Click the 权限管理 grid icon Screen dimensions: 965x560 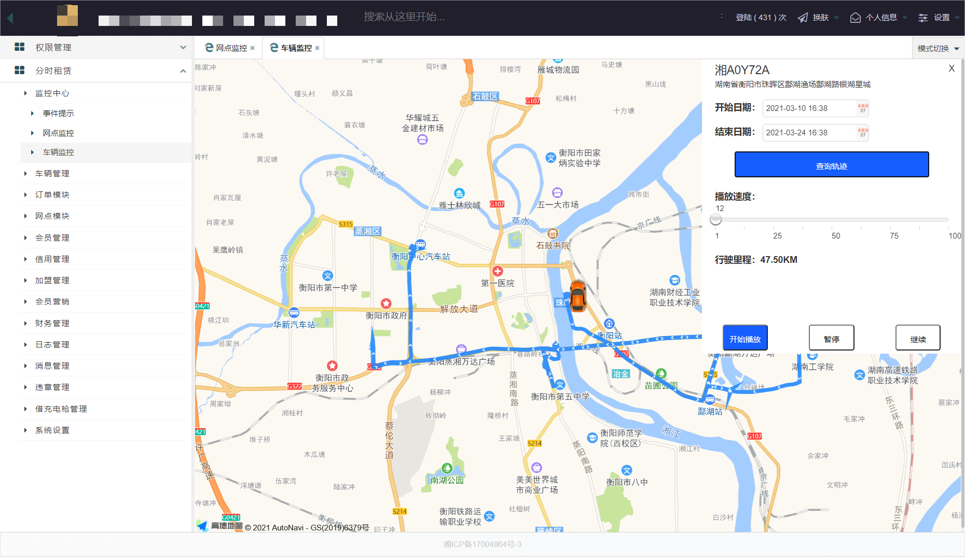tap(20, 47)
